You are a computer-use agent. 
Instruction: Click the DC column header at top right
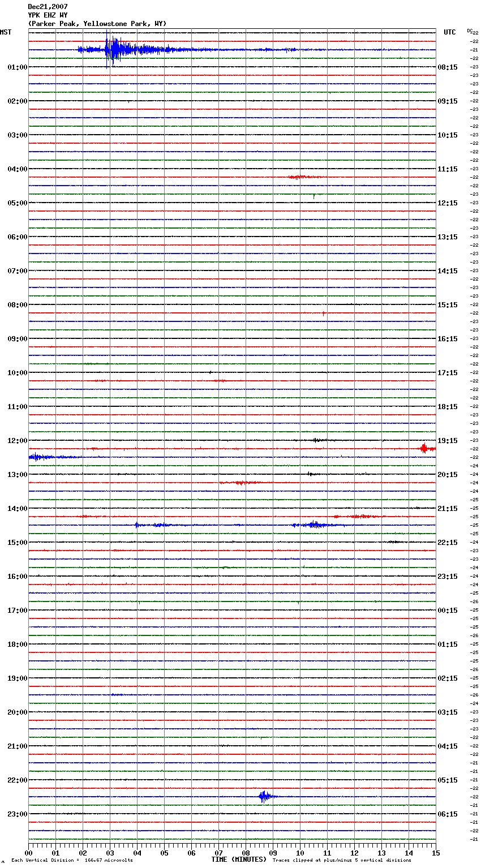coord(469,31)
